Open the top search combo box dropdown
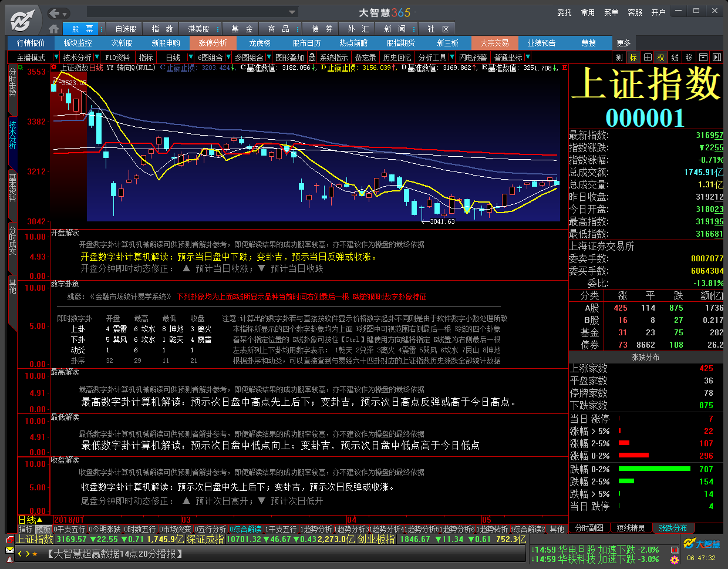 292,12
